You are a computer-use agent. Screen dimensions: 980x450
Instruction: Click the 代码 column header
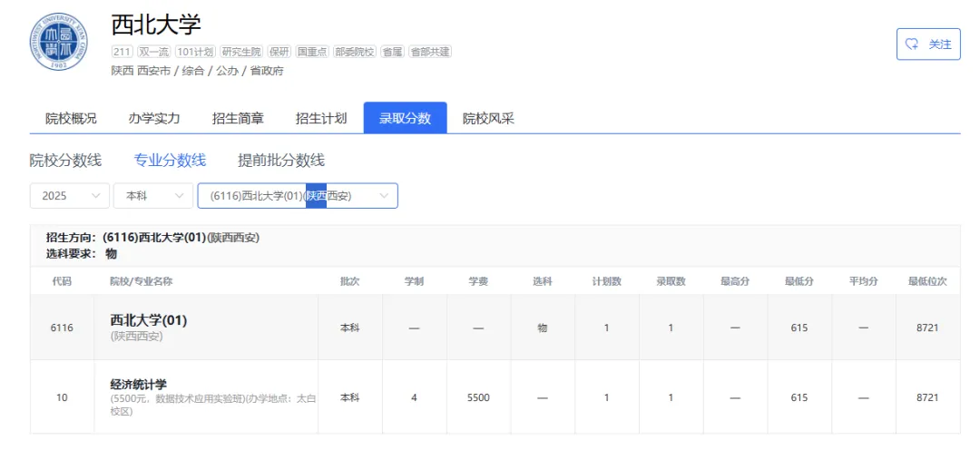coord(62,281)
